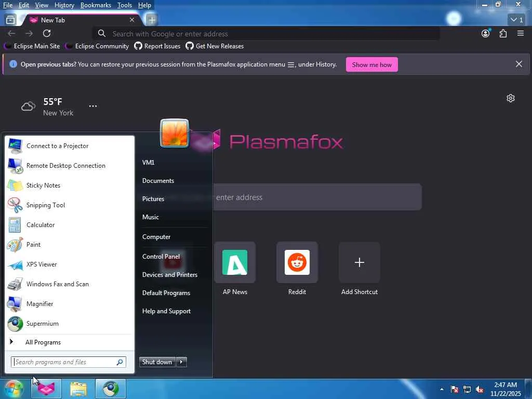The width and height of the screenshot is (532, 399).
Task: Open Devices and Printers
Action: (x=170, y=275)
